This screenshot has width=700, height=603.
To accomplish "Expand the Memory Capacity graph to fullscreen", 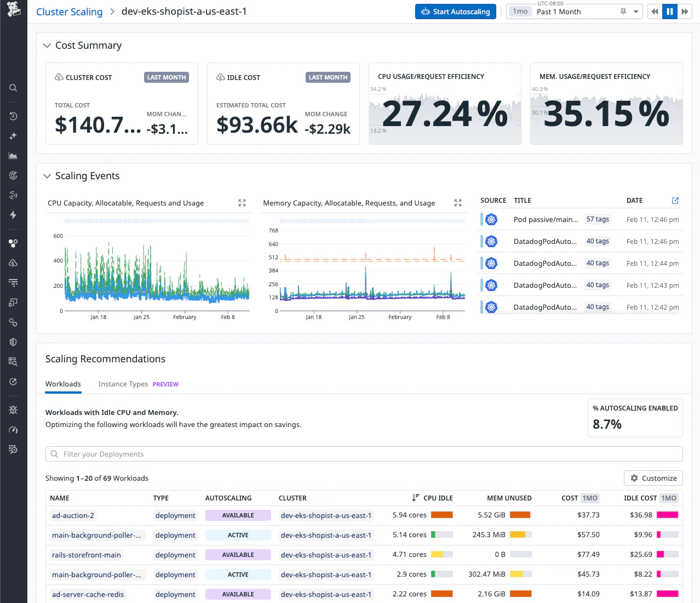I will pyautogui.click(x=458, y=203).
